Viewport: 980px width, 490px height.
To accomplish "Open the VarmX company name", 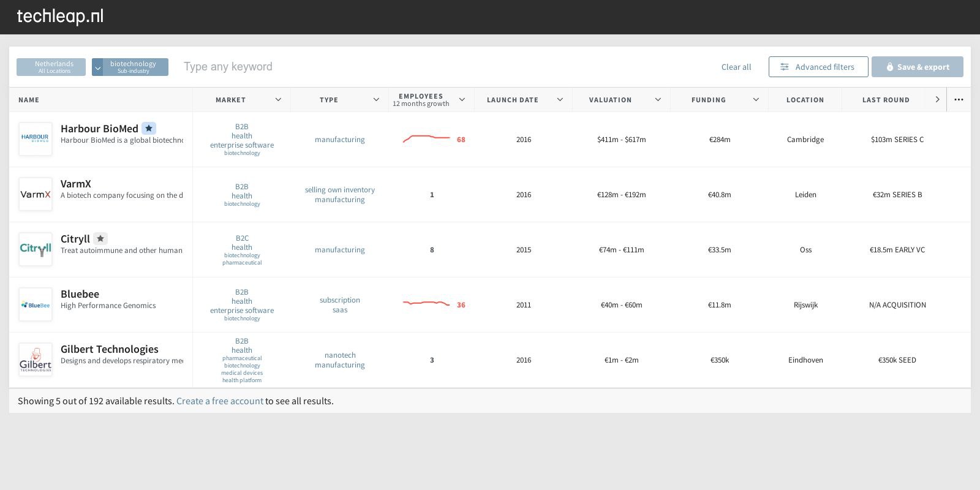I will coord(76,184).
